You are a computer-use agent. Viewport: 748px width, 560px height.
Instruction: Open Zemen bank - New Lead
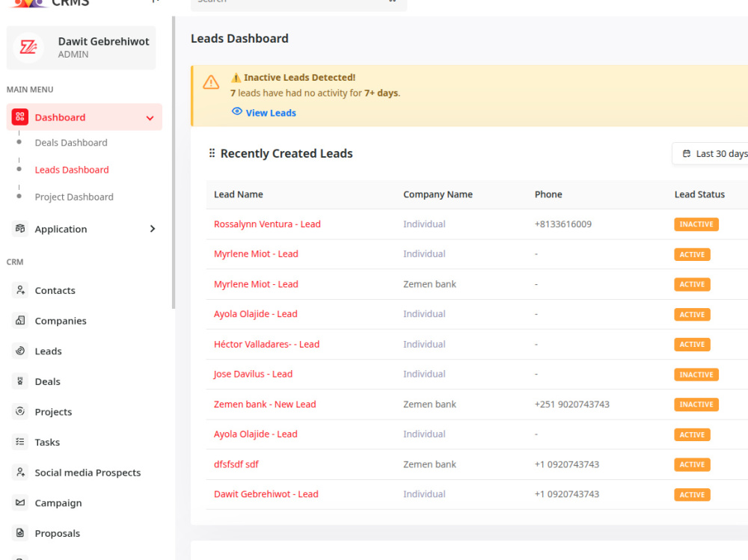265,404
